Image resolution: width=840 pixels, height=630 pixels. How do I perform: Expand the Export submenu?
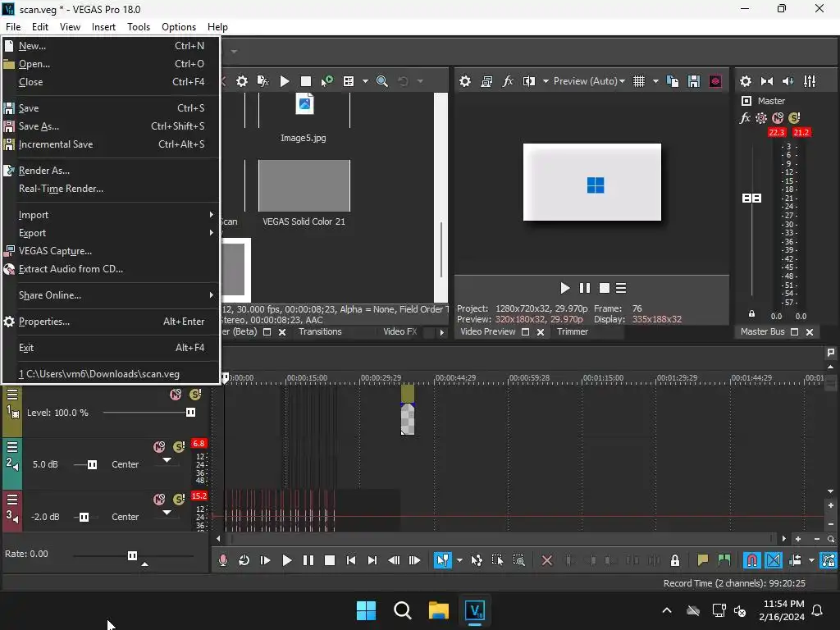(x=111, y=233)
